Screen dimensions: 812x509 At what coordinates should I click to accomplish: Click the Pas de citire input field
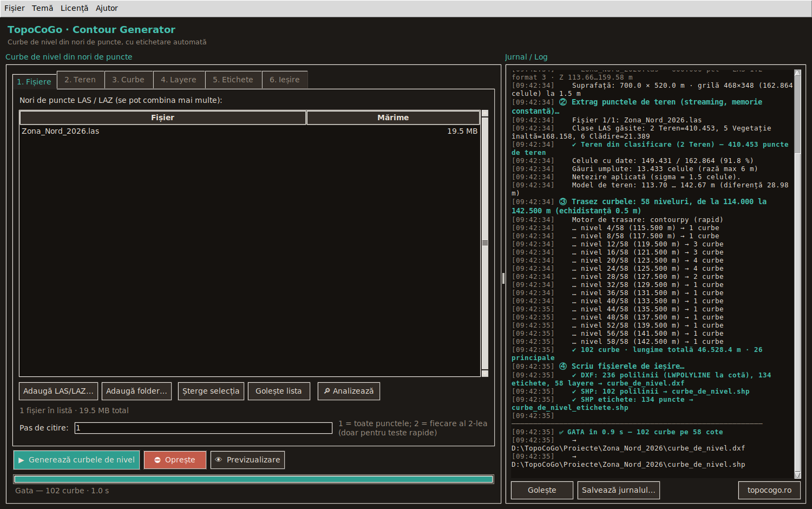point(203,428)
